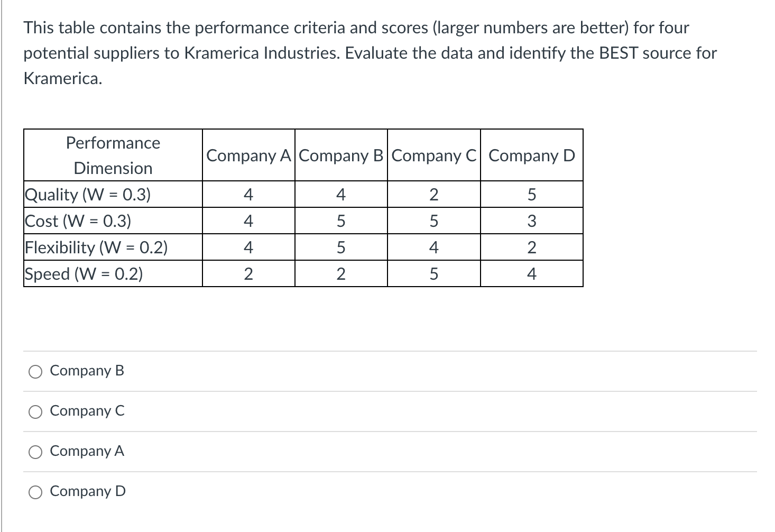This screenshot has height=532, width=775.
Task: Click Company C's Speed score of 5
Action: click(433, 272)
